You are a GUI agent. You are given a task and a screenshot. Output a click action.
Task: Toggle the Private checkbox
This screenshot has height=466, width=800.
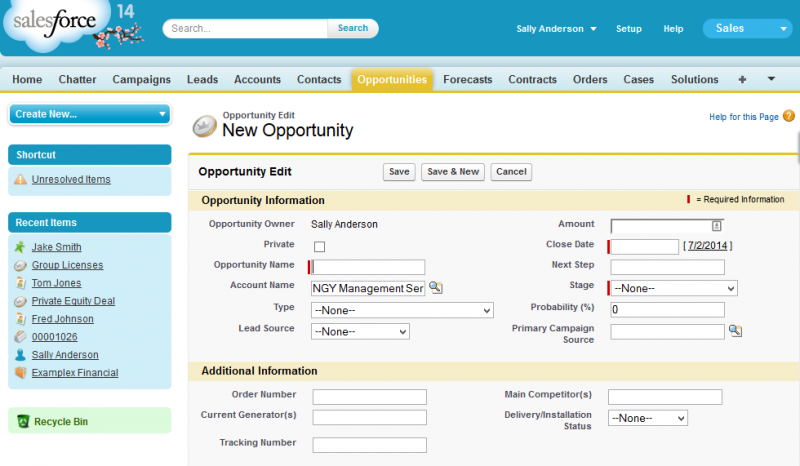[x=319, y=247]
